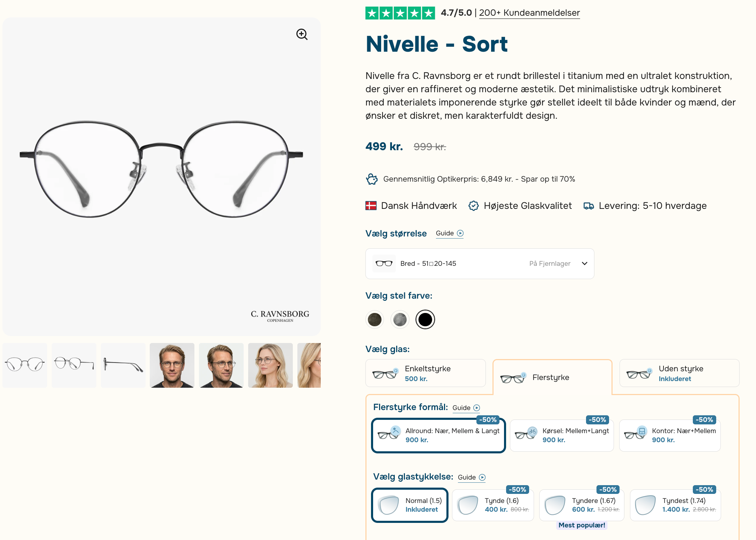Show the side-view temple thumbnail image
Image resolution: width=756 pixels, height=540 pixels.
pyautogui.click(x=123, y=365)
